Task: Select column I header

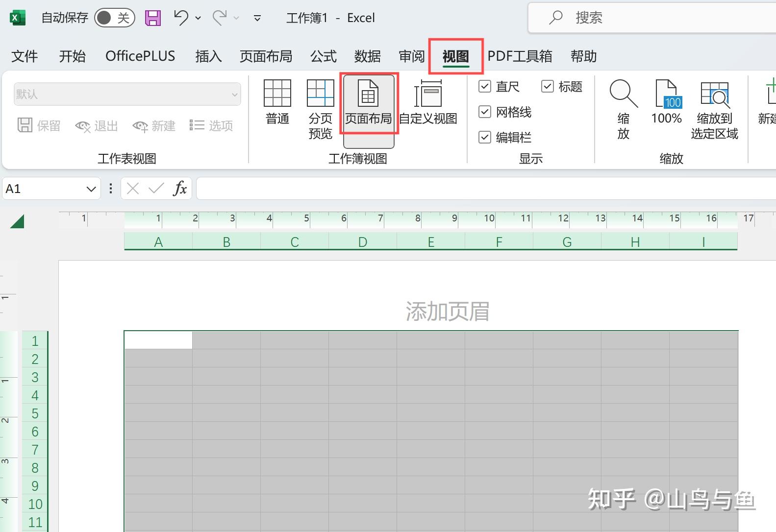Action: pyautogui.click(x=703, y=242)
